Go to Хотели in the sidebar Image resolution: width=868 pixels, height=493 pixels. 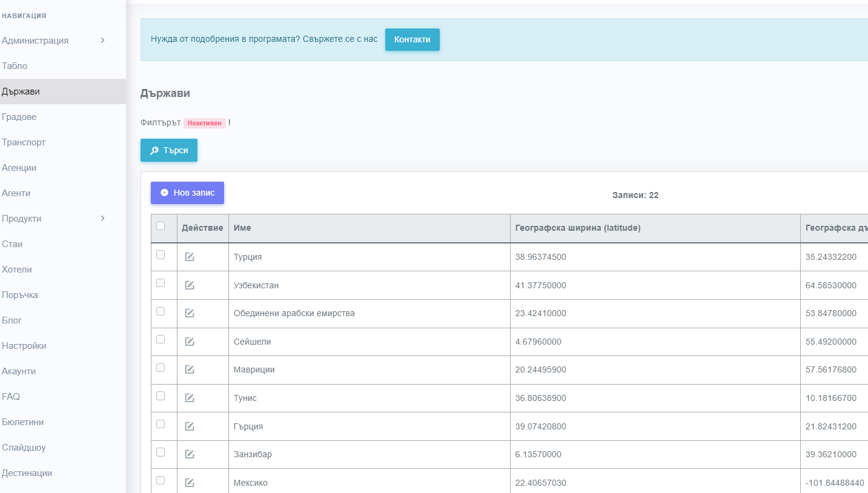coord(17,270)
